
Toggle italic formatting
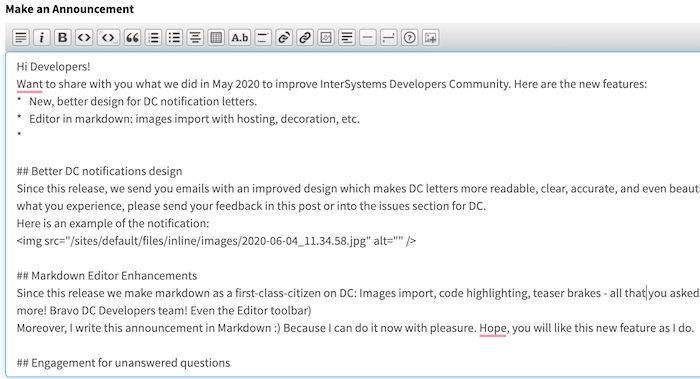point(42,37)
